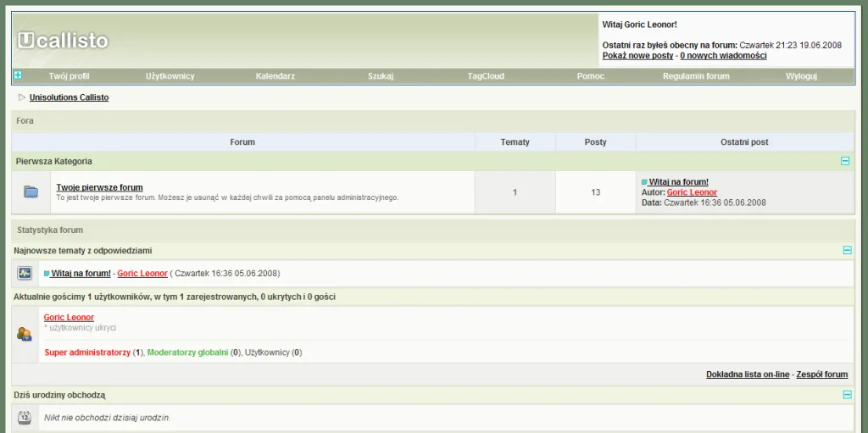868x433 pixels.
Task: Click the post icon before Witaj na forum! in newest topics
Action: click(x=47, y=274)
